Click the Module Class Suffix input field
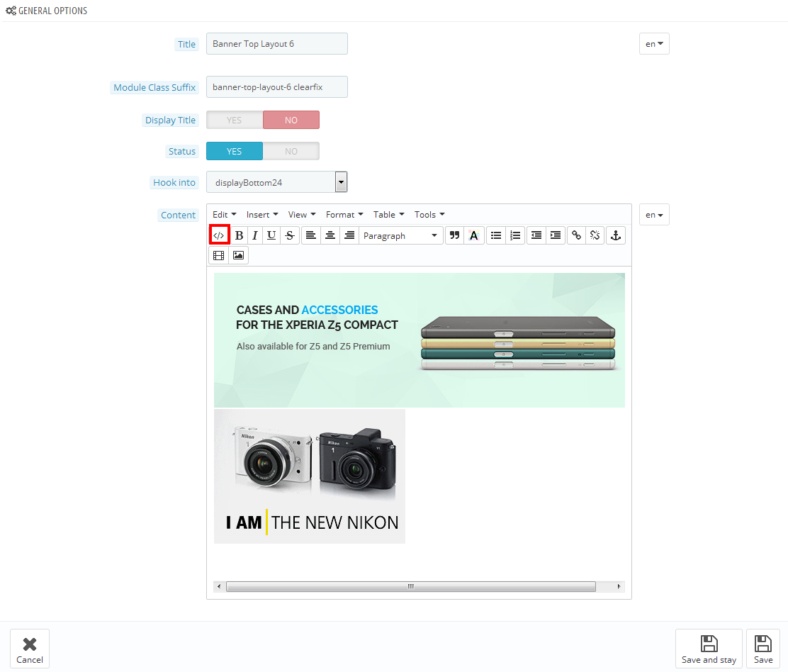This screenshot has height=672, width=788. pyautogui.click(x=277, y=87)
